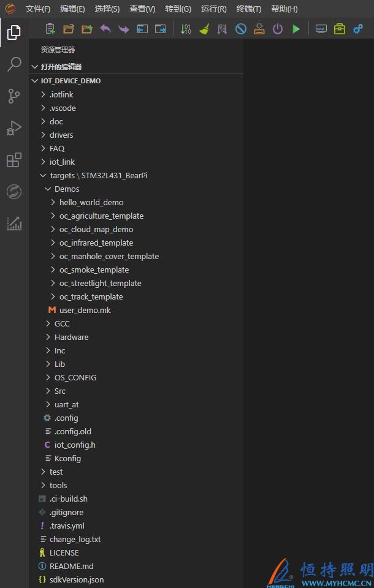Viewport: 374px width, 588px height.
Task: Click the yellow toolbox toolbar icon
Action: click(x=340, y=29)
